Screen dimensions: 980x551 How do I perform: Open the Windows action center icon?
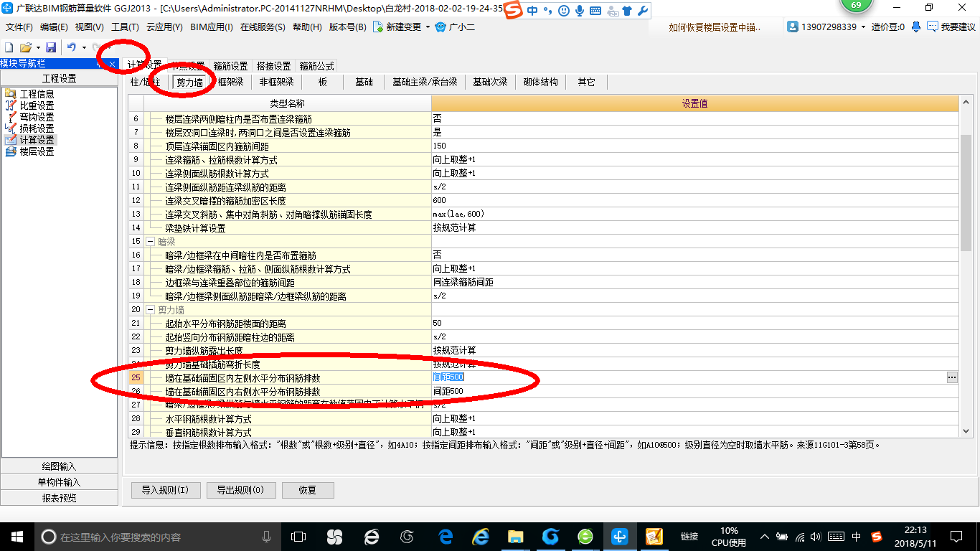point(956,537)
